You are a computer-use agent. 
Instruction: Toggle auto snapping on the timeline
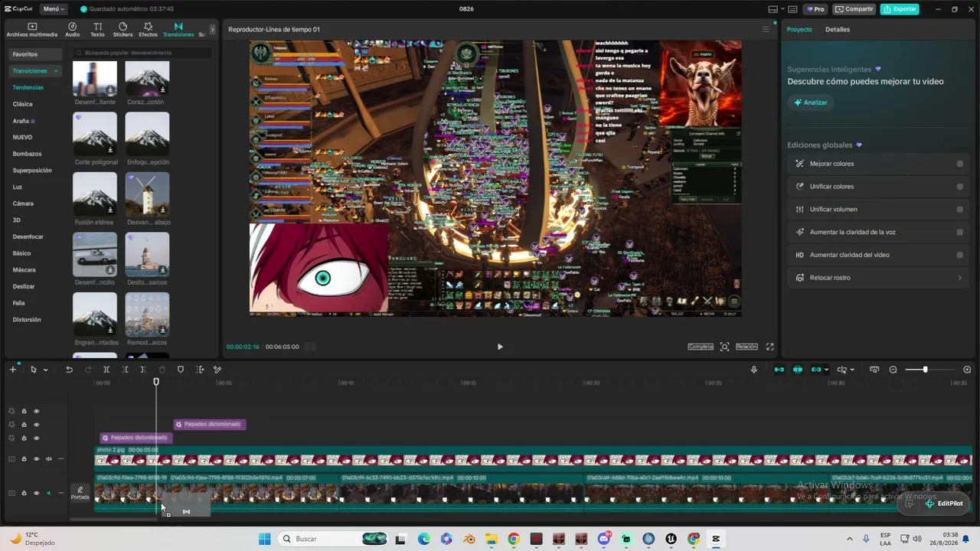pos(798,370)
